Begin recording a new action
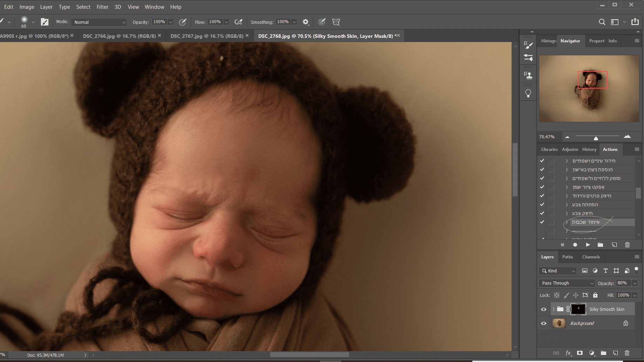Viewport: 644px width, 362px height. pos(575,245)
